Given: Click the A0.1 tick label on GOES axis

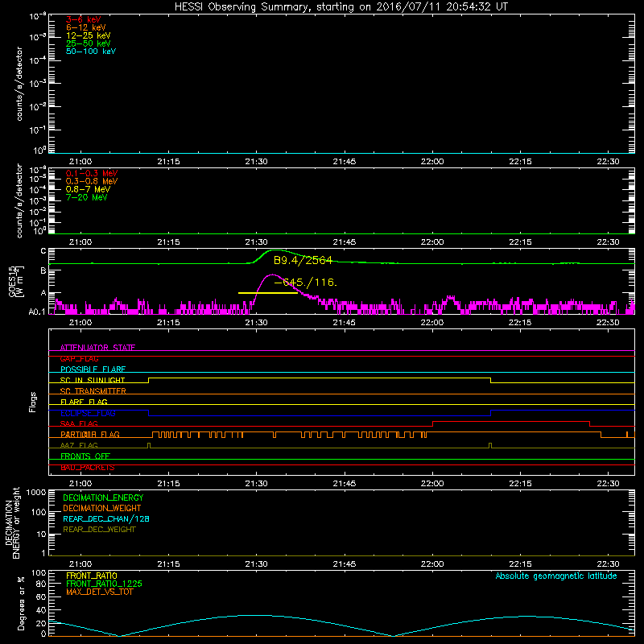Looking at the screenshot, I should click(36, 312).
